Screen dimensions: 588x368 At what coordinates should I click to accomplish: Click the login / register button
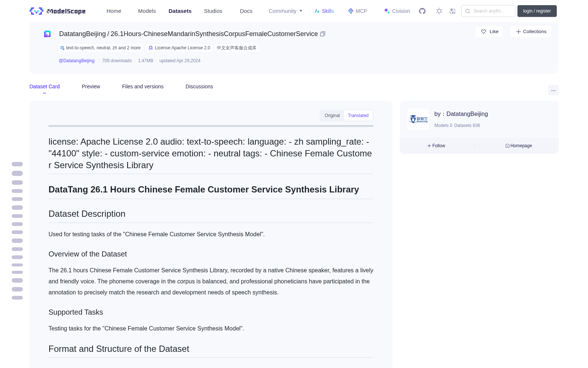click(537, 11)
